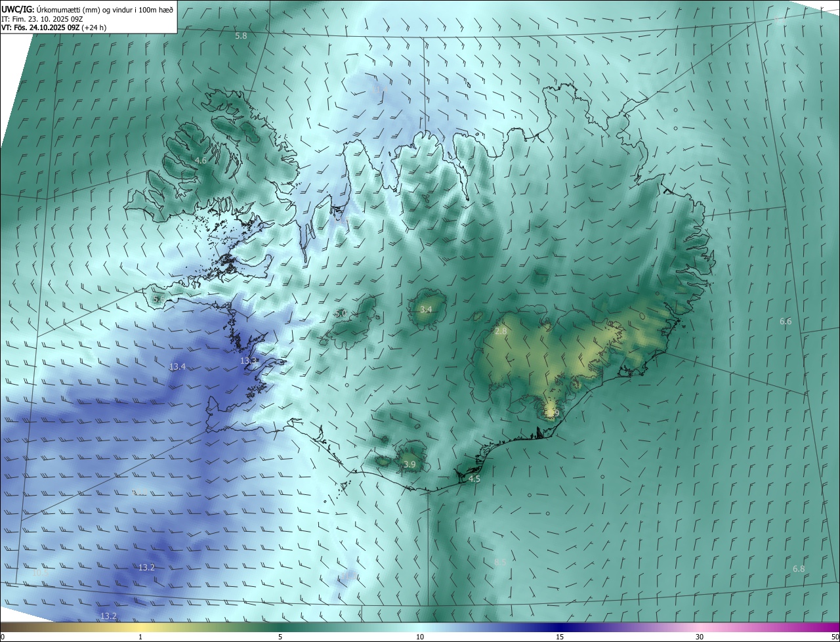The image size is (840, 642).
Task: Click the '1' tick on the color scale
Action: (140, 637)
